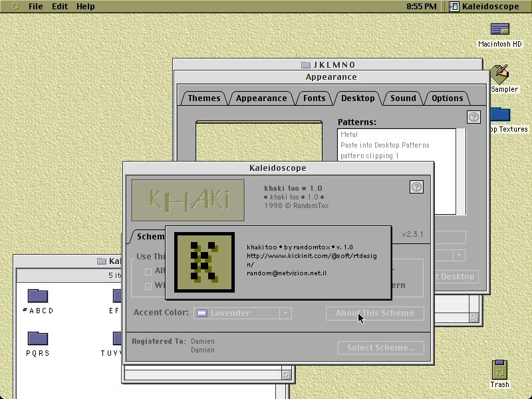
Task: Click the About This Scheme button
Action: pyautogui.click(x=374, y=313)
